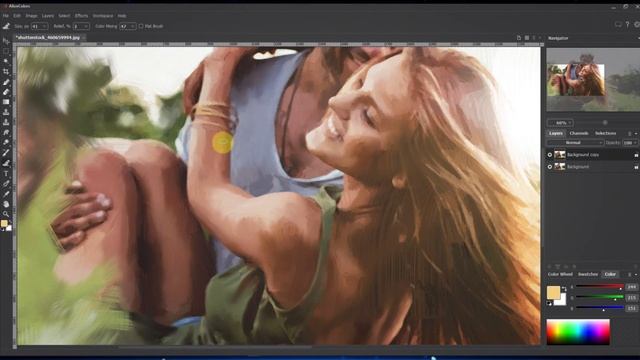Open the settings gear icon at top right
Viewport: 640px width, 360px height.
click(637, 25)
